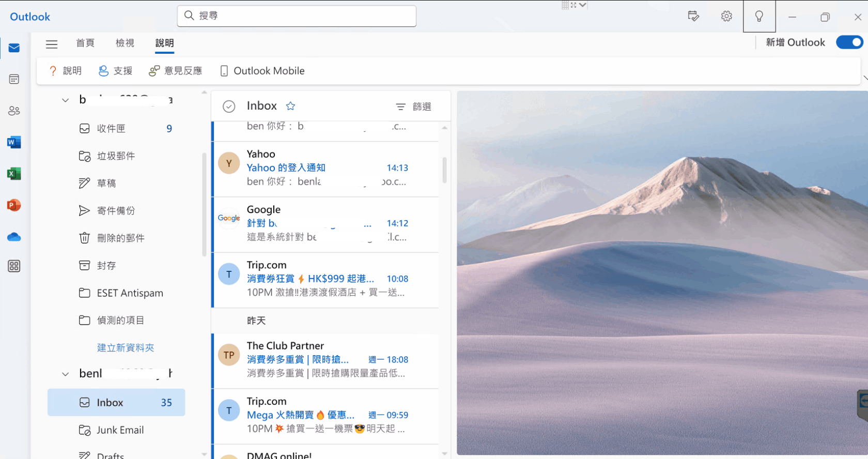Open the My Day calendar-check icon
The image size is (868, 459).
tap(693, 16)
